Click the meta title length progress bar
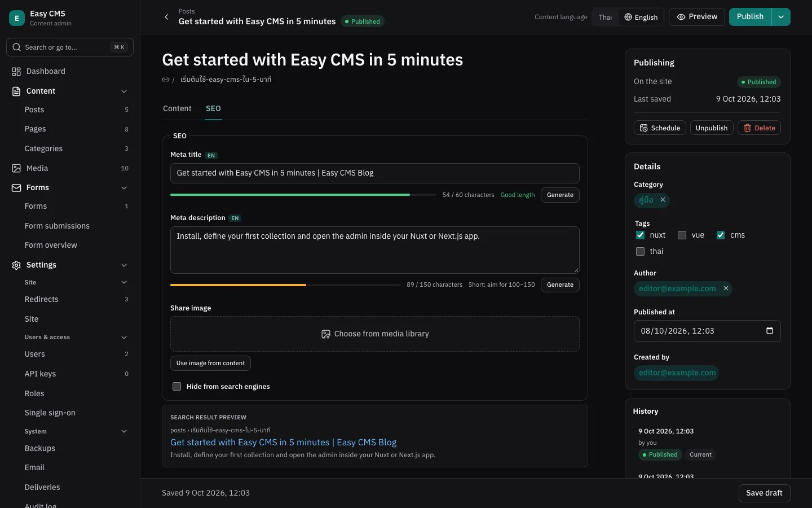Viewport: 812px width, 508px height. pos(303,195)
